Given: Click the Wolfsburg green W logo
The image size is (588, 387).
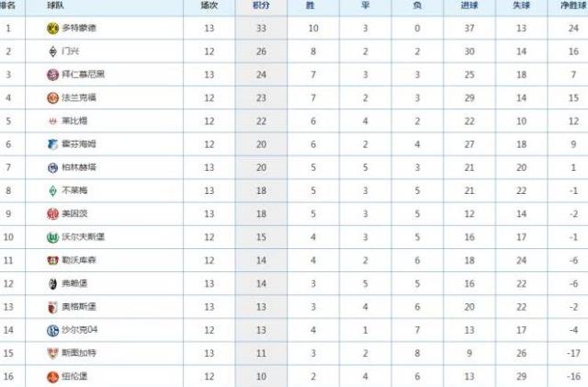Looking at the screenshot, I should click(x=53, y=237).
